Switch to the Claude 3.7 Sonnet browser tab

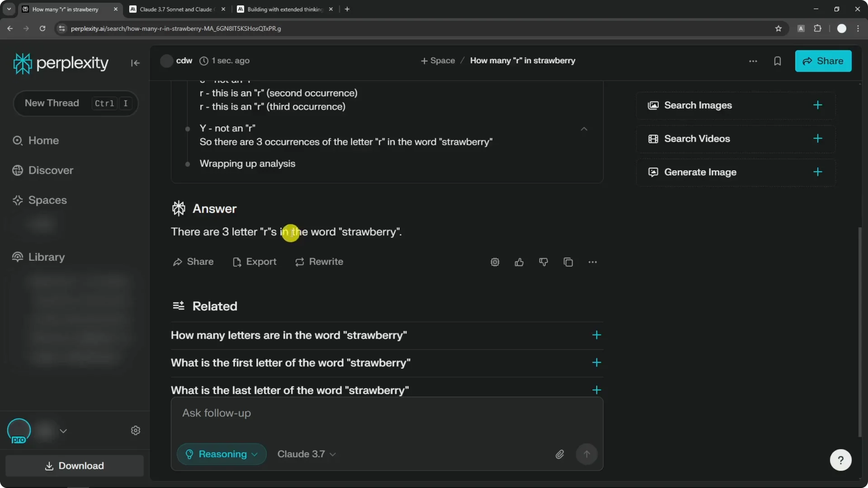pos(176,9)
